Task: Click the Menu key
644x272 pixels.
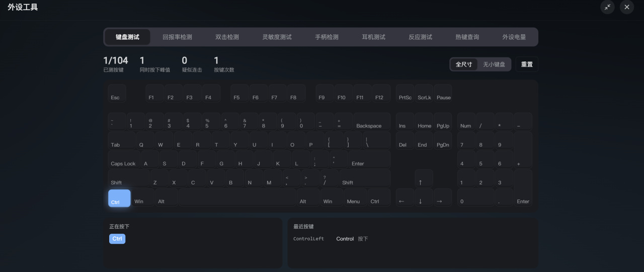Action: click(355, 197)
